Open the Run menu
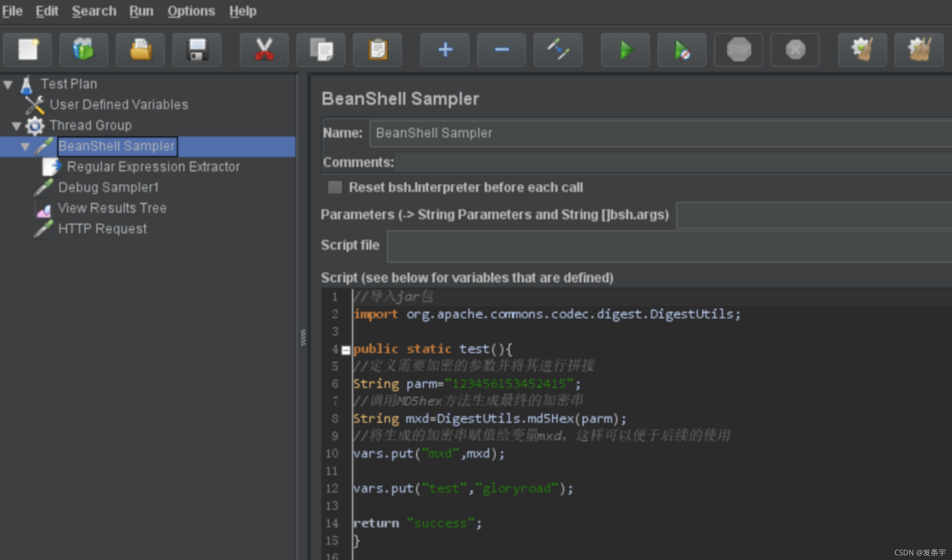Image resolution: width=952 pixels, height=560 pixels. coord(141,11)
